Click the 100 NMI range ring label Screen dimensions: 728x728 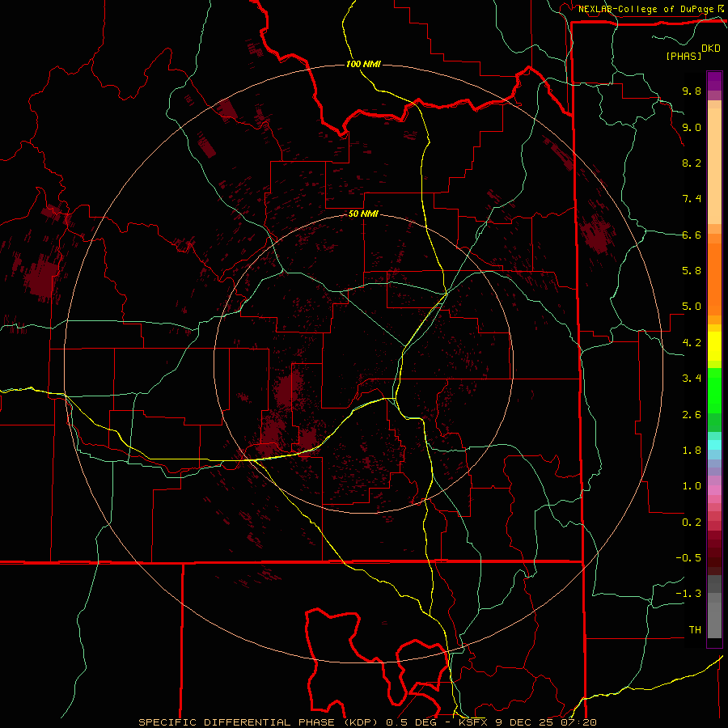pyautogui.click(x=363, y=64)
